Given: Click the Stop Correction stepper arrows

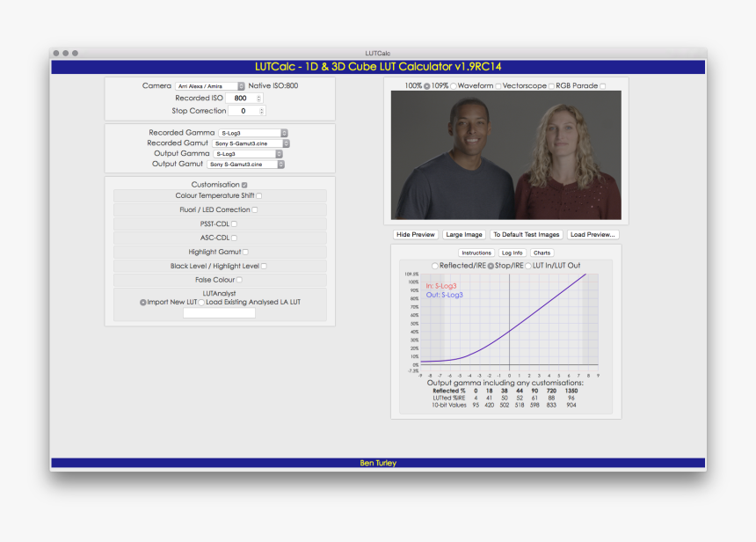Looking at the screenshot, I should tap(261, 111).
